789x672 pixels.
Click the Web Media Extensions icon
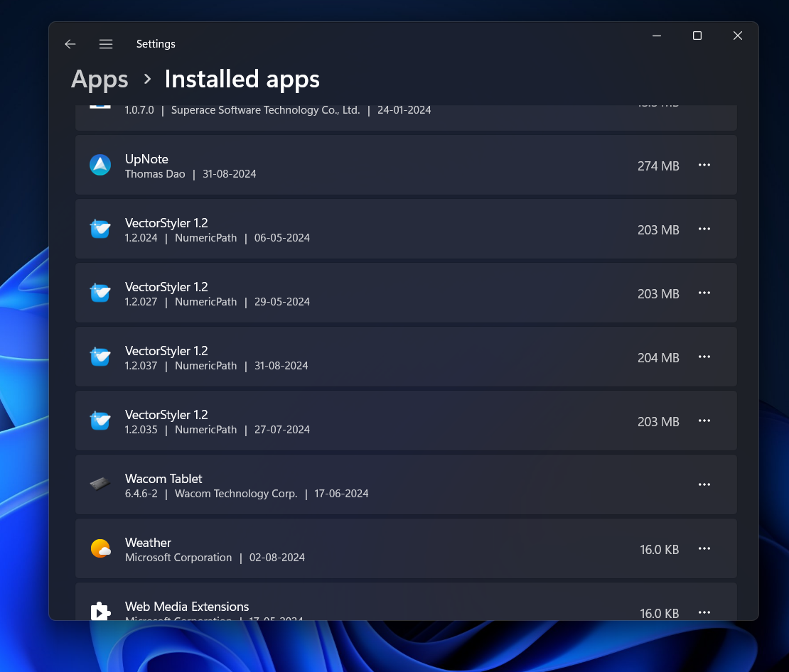click(x=100, y=611)
